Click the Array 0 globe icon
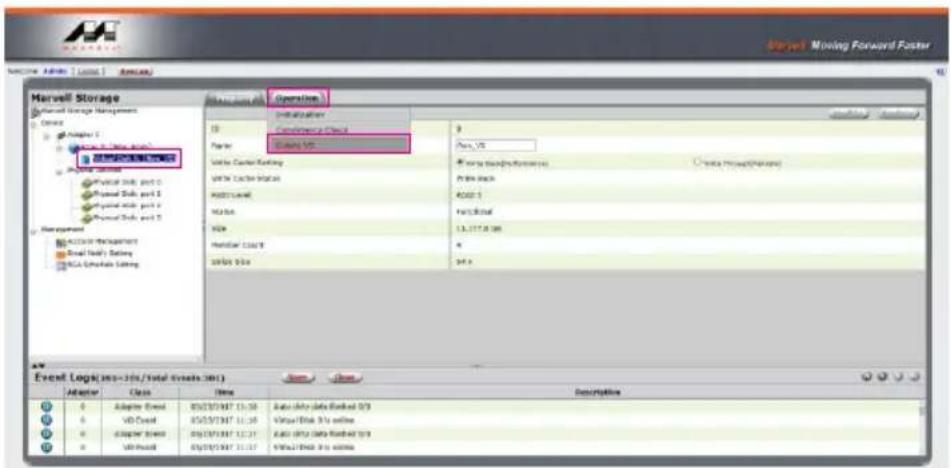951x468 pixels. tap(73, 147)
